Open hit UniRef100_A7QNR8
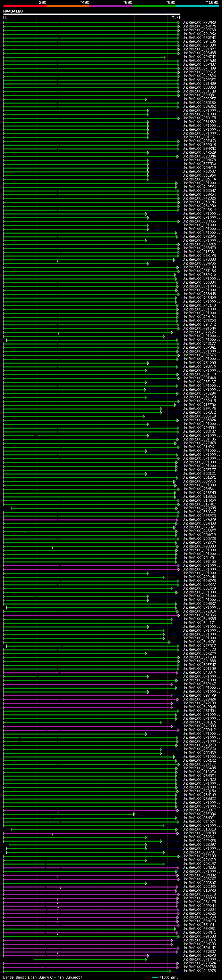 (x=199, y=23)
